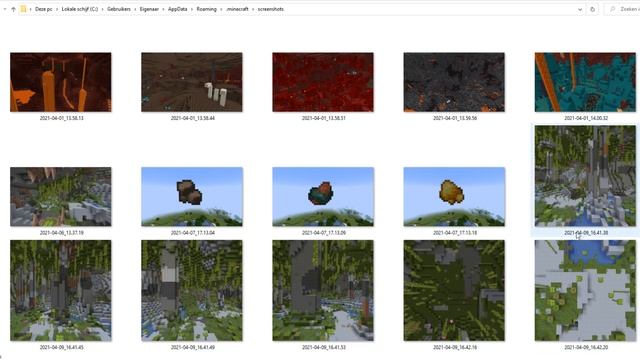
Task: Select the 2021-04-01_13.58.44 soul sand valley thumbnail
Action: [192, 82]
